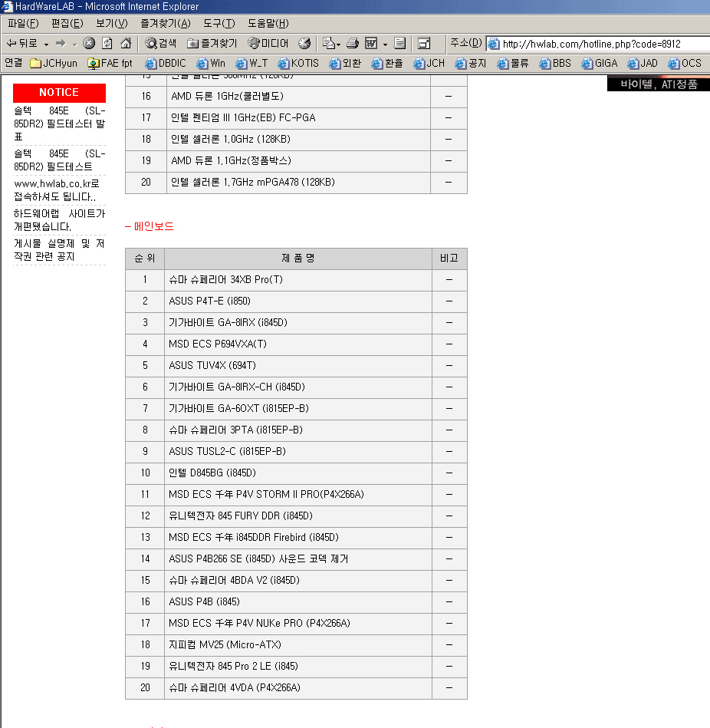
Task: Click the 뒤로 (Back) button
Action: 22,44
